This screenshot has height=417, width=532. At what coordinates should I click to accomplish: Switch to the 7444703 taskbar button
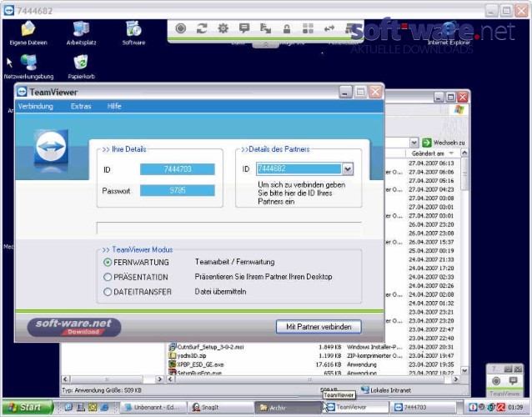[423, 408]
